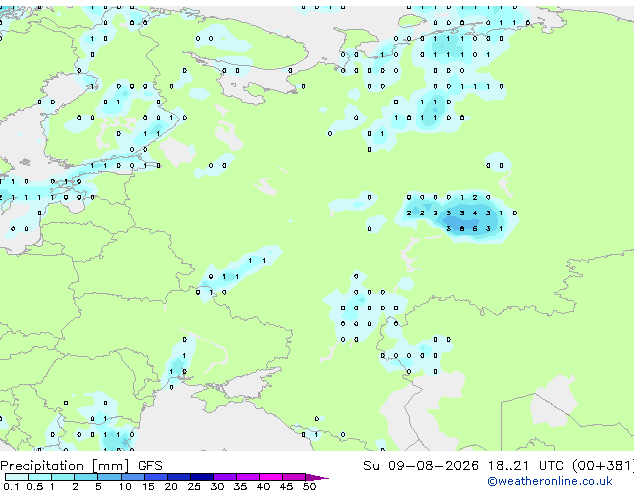Click the 25–30 mm navy legend swatch
The width and height of the screenshot is (634, 490).
tap(202, 477)
